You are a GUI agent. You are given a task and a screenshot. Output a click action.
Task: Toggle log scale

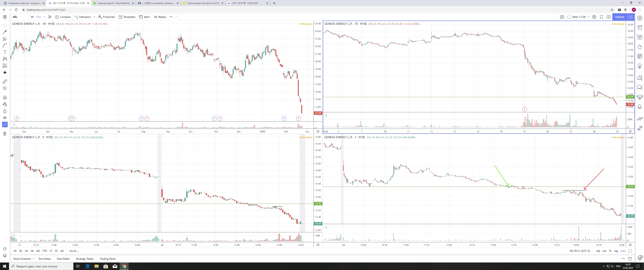pyautogui.click(x=616, y=251)
